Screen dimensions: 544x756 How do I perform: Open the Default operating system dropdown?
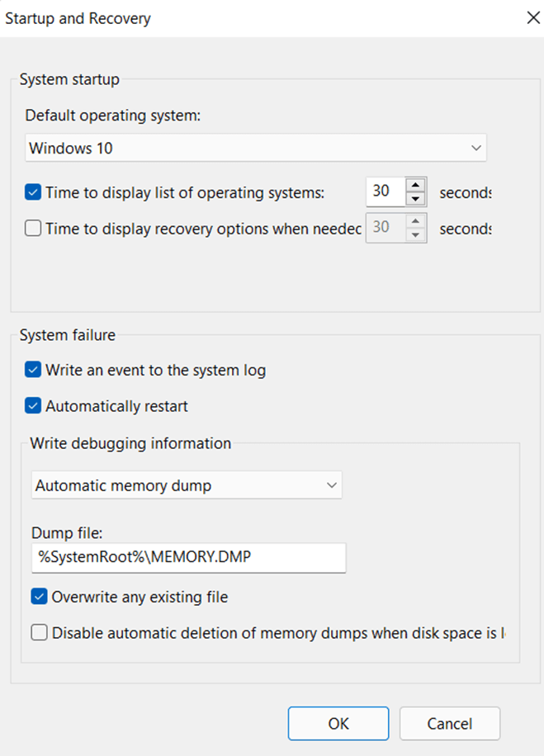(255, 149)
